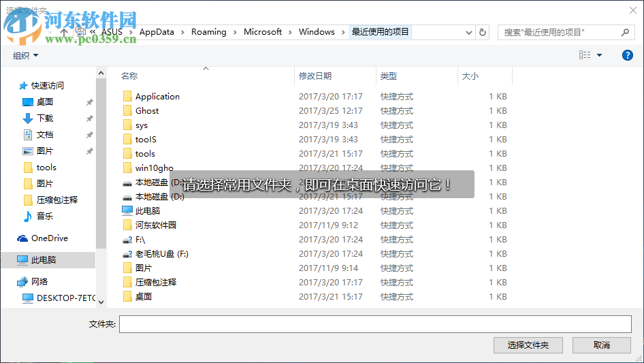Open OneDrive in the sidebar
The width and height of the screenshot is (644, 363).
(x=42, y=238)
